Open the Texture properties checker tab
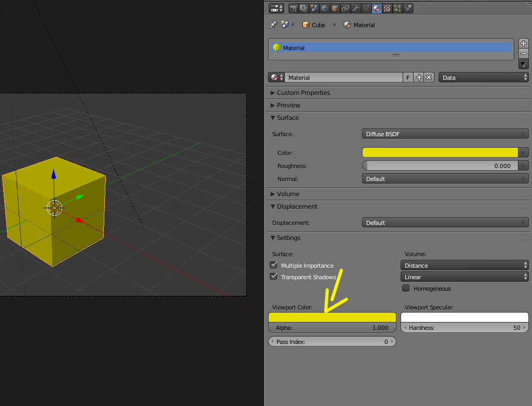The height and width of the screenshot is (406, 532). coord(387,8)
